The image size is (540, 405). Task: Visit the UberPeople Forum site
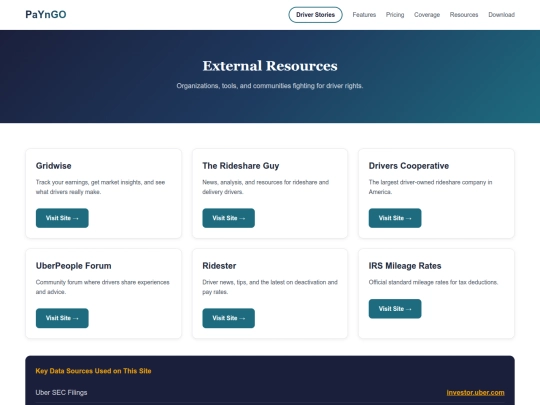click(62, 318)
